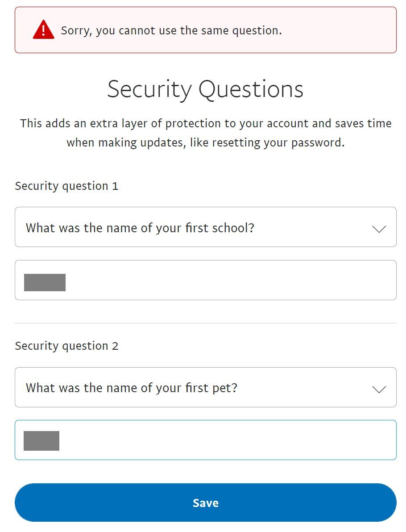Click the chevron arrow beside first school question
This screenshot has width=406, height=532.
[x=379, y=229]
